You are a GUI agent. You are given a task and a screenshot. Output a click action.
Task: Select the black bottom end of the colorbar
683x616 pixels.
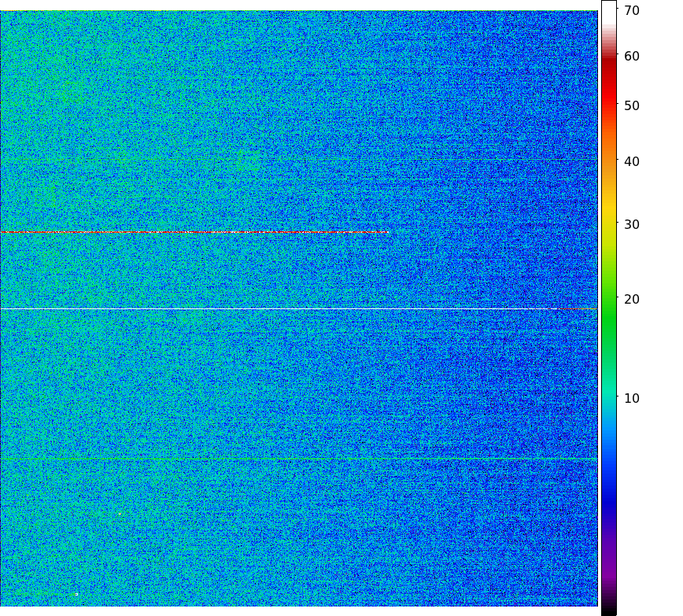click(x=608, y=609)
